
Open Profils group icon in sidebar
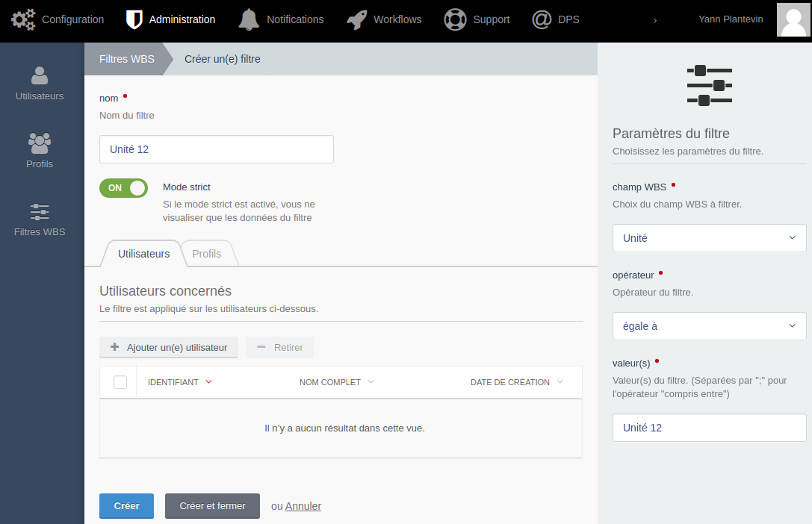point(40,142)
